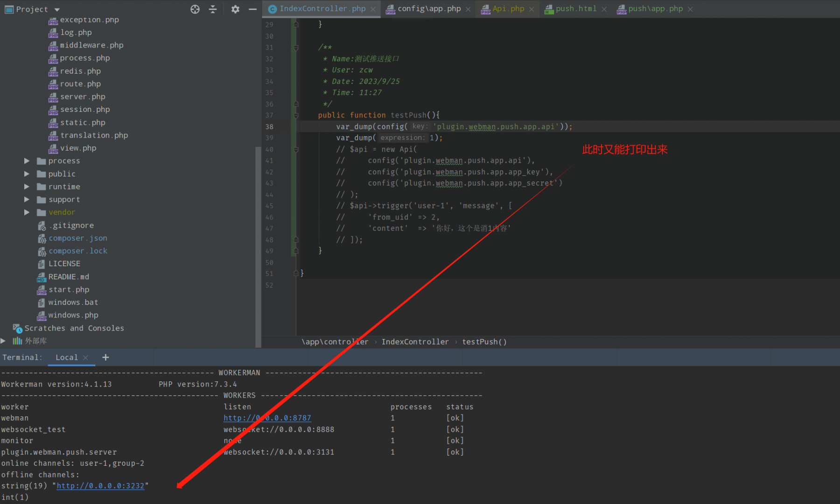
Task: Expand the vendor folder
Action: (x=27, y=212)
